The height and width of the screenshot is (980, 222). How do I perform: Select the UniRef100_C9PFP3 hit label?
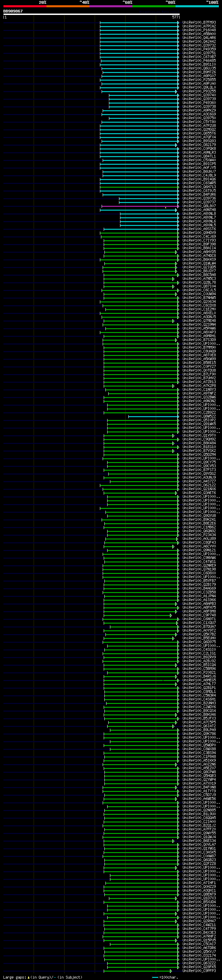199,971
